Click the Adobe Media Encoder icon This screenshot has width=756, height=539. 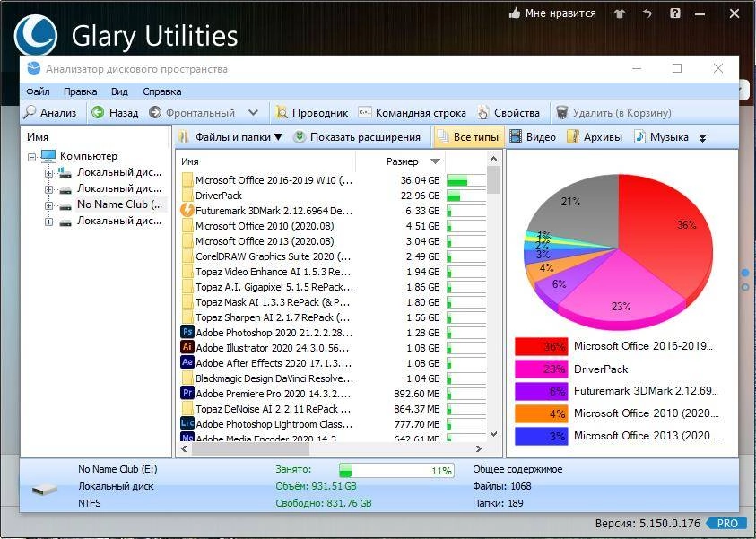(x=187, y=437)
